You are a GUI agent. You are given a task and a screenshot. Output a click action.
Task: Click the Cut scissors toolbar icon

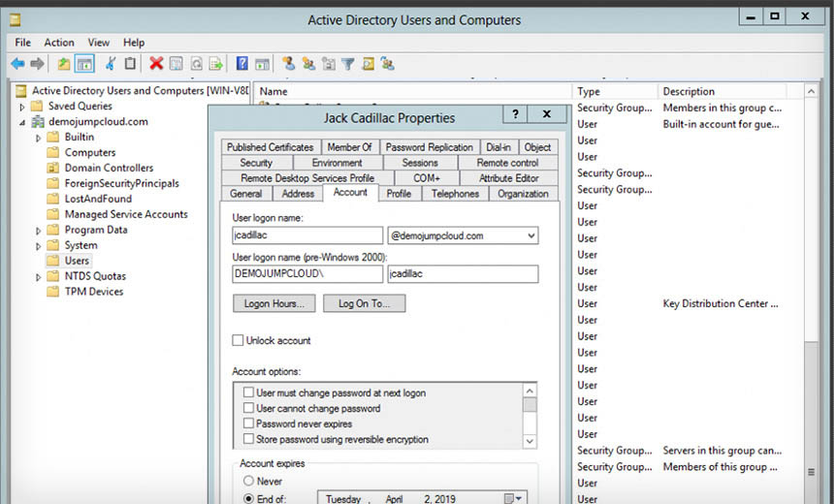[x=110, y=64]
